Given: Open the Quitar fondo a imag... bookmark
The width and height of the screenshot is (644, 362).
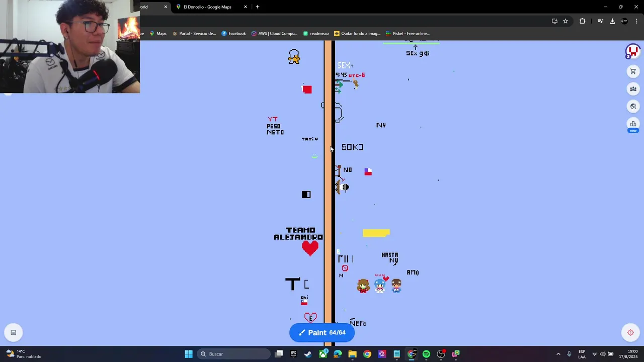Looking at the screenshot, I should pyautogui.click(x=357, y=34).
